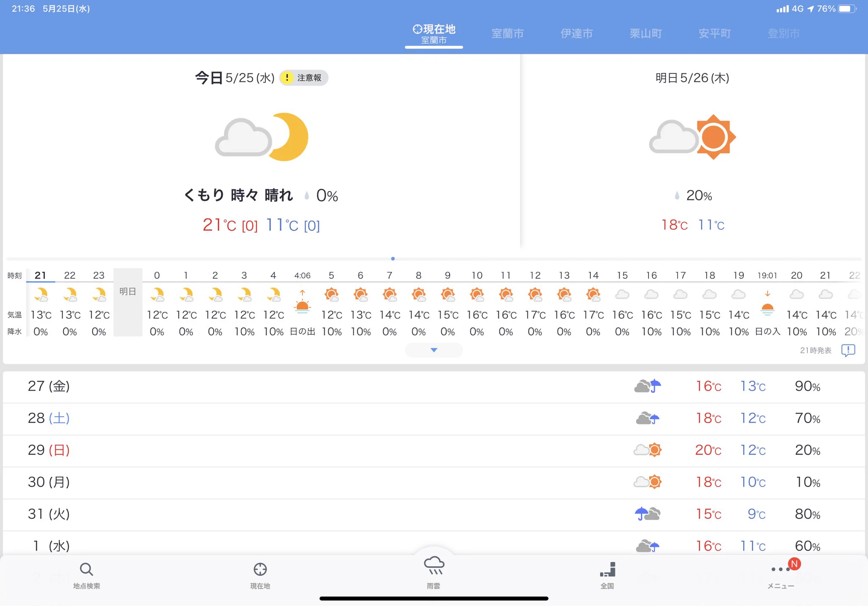Open the 31 (火) daily forecast row
Viewport: 868px width, 606px height.
click(434, 515)
